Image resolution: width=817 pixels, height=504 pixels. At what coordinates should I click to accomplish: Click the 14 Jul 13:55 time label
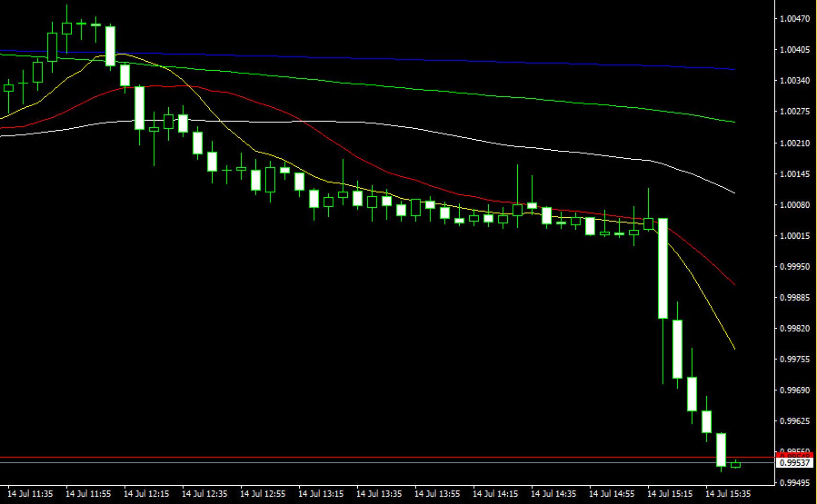437,493
